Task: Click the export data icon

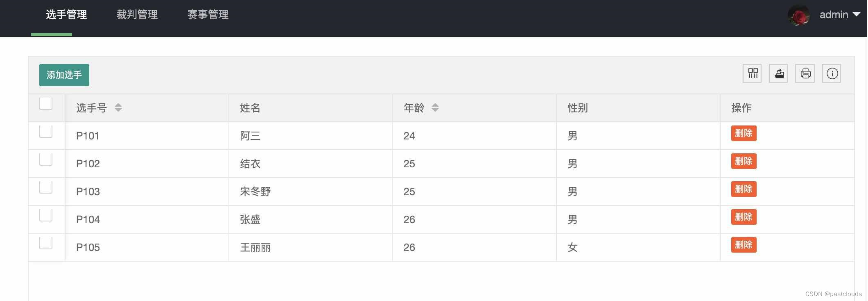Action: [x=778, y=73]
